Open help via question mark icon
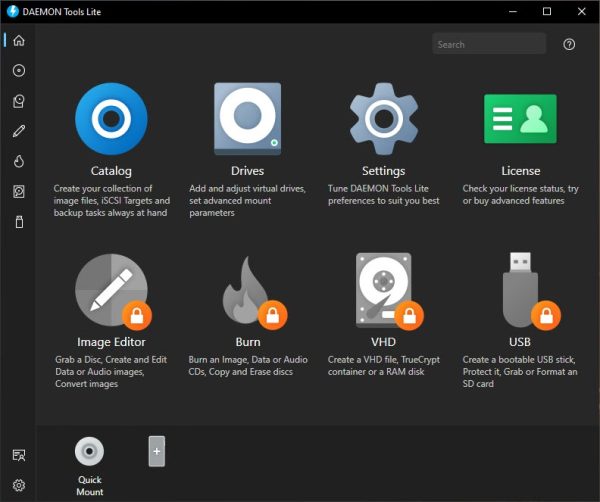 click(x=569, y=44)
